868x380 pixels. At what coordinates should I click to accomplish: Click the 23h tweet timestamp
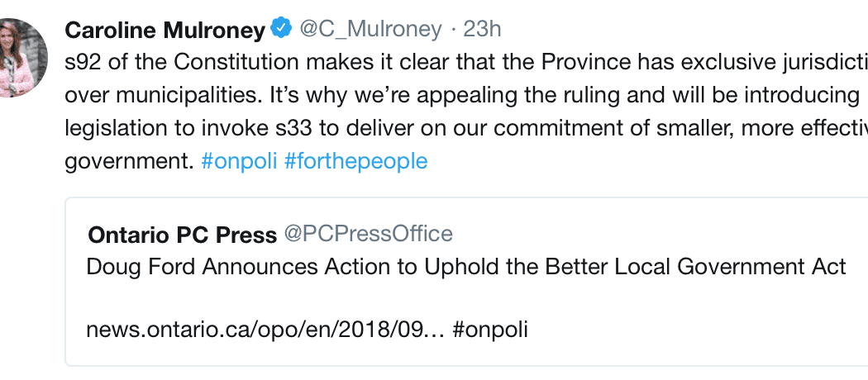pyautogui.click(x=483, y=30)
